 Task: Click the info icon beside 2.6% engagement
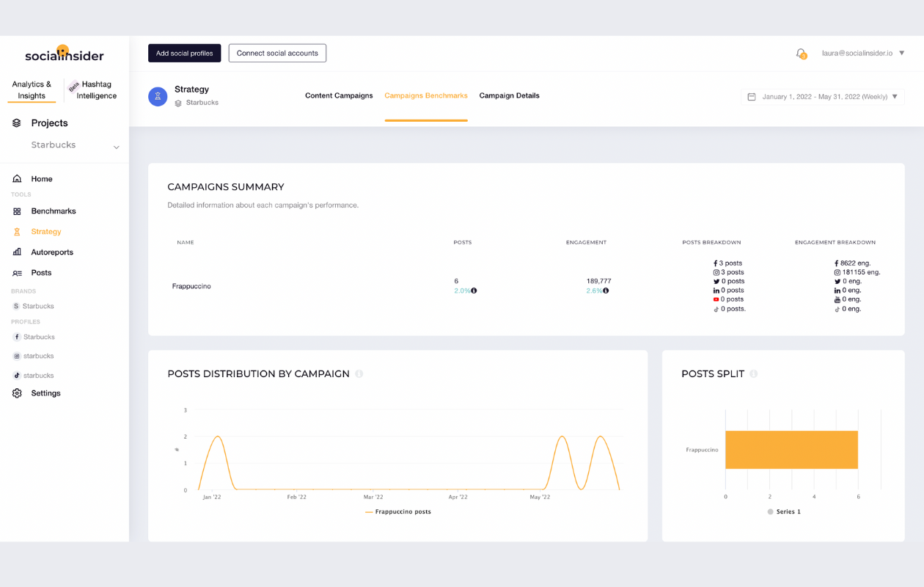coord(606,291)
